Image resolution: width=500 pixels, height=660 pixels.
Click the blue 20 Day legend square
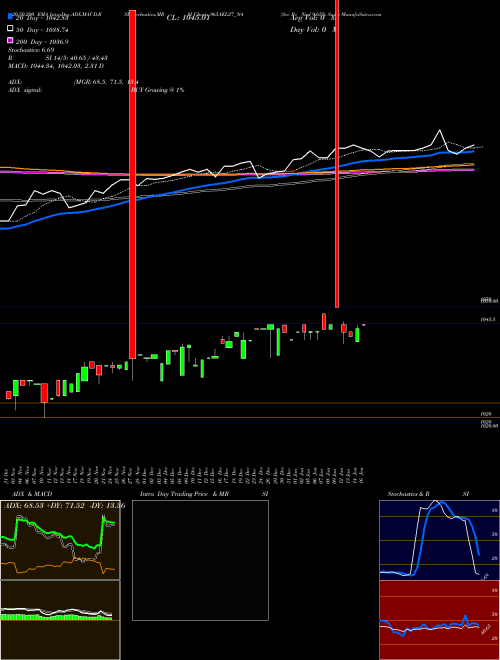click(10, 17)
